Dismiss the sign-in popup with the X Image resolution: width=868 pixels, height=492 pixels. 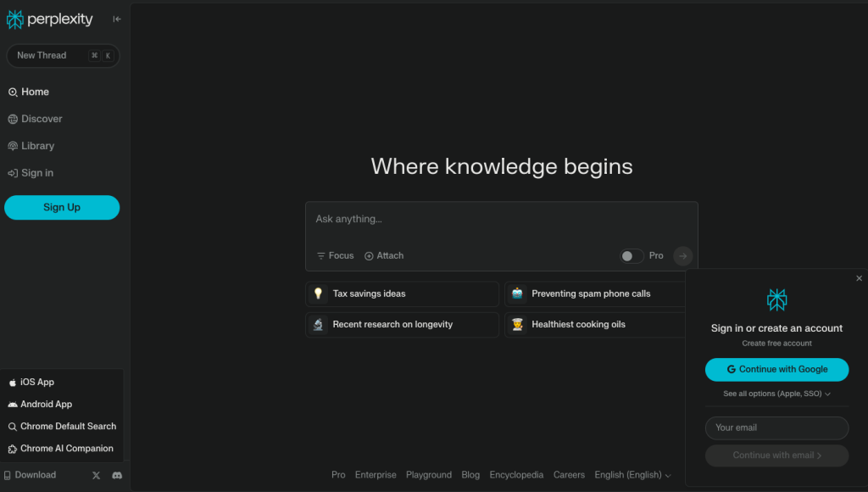pyautogui.click(x=859, y=278)
